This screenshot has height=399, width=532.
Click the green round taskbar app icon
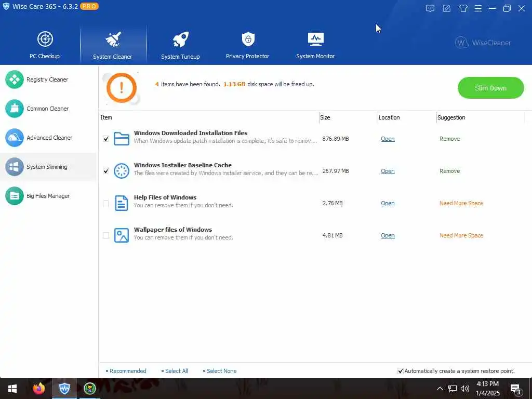point(90,389)
